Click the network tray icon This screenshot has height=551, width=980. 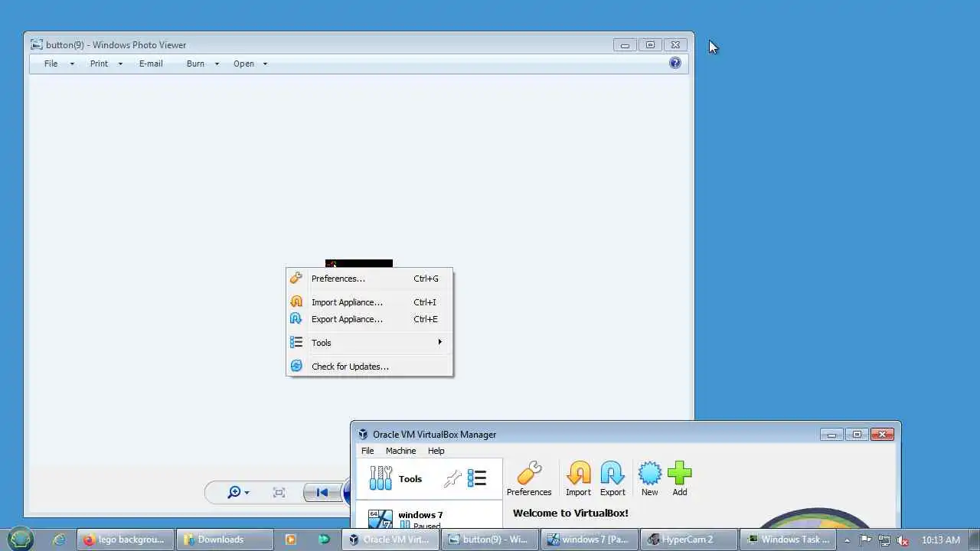(884, 540)
